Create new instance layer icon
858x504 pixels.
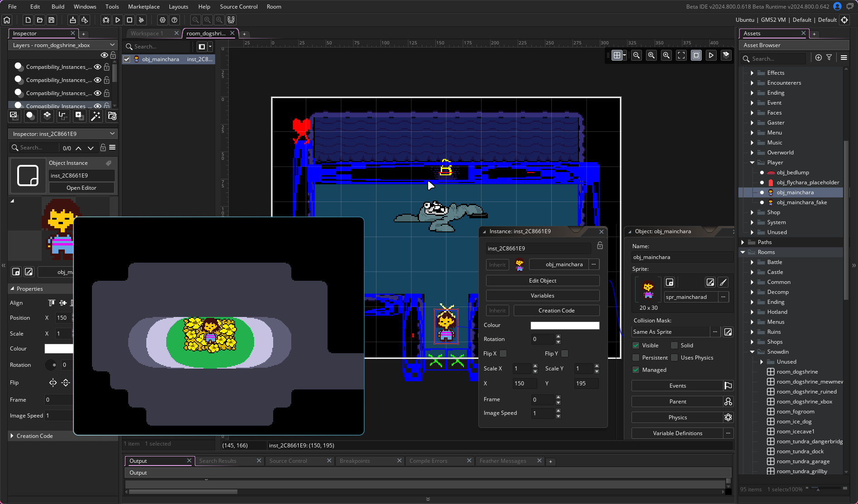(30, 116)
